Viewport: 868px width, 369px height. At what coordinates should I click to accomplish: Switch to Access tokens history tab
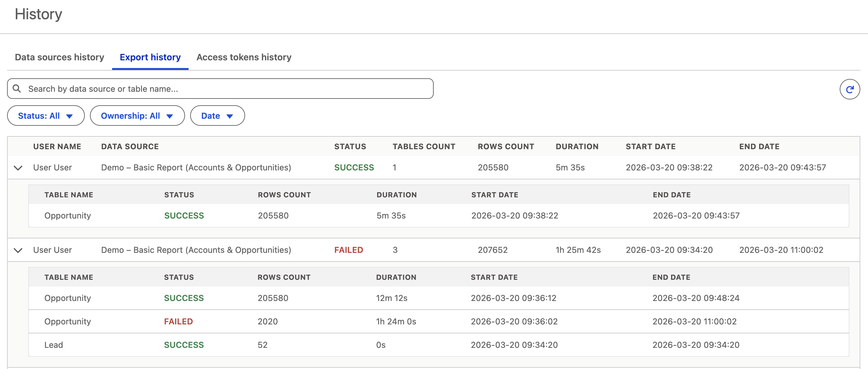pyautogui.click(x=244, y=57)
